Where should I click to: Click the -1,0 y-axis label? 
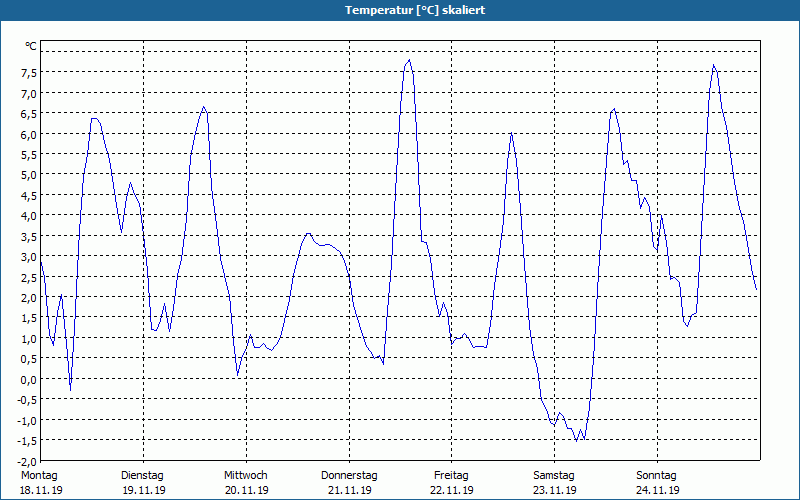[x=27, y=419]
